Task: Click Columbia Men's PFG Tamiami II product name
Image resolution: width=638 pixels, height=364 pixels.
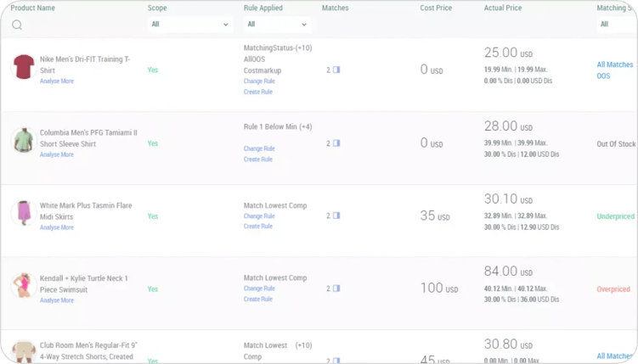Action: click(x=88, y=138)
